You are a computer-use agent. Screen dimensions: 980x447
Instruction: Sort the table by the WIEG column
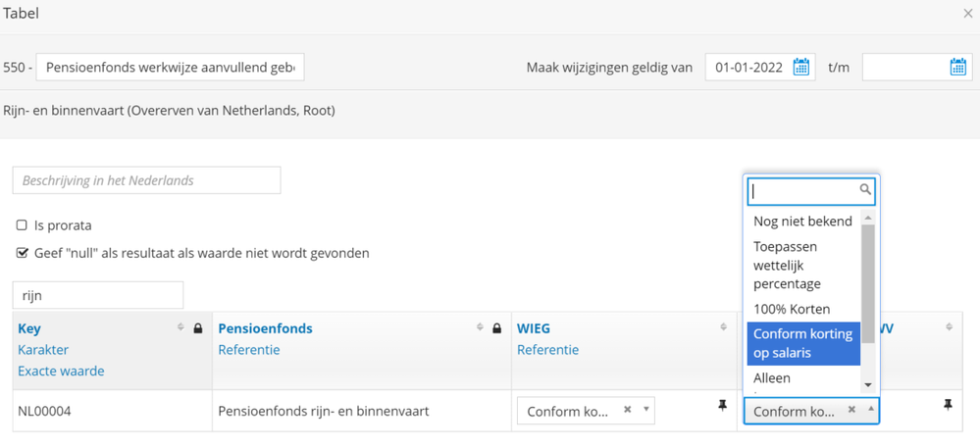pos(723,328)
